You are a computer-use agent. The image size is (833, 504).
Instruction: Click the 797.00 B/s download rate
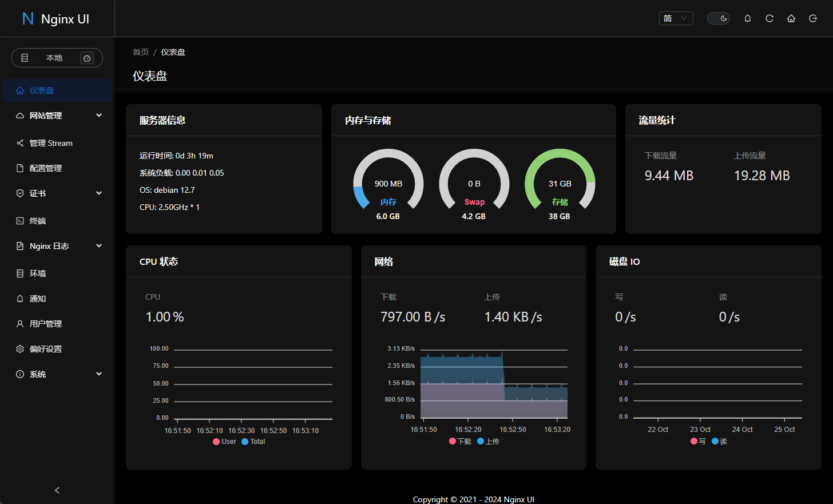tap(413, 317)
